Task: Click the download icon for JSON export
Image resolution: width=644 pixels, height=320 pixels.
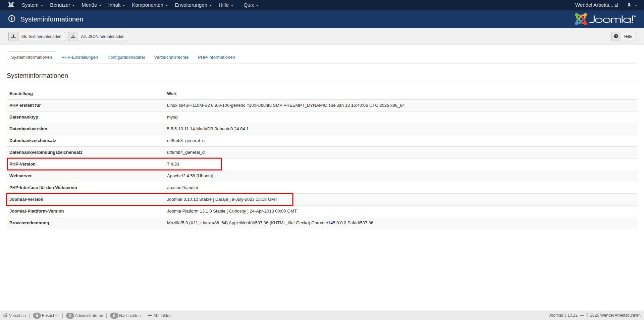Action: [x=73, y=36]
